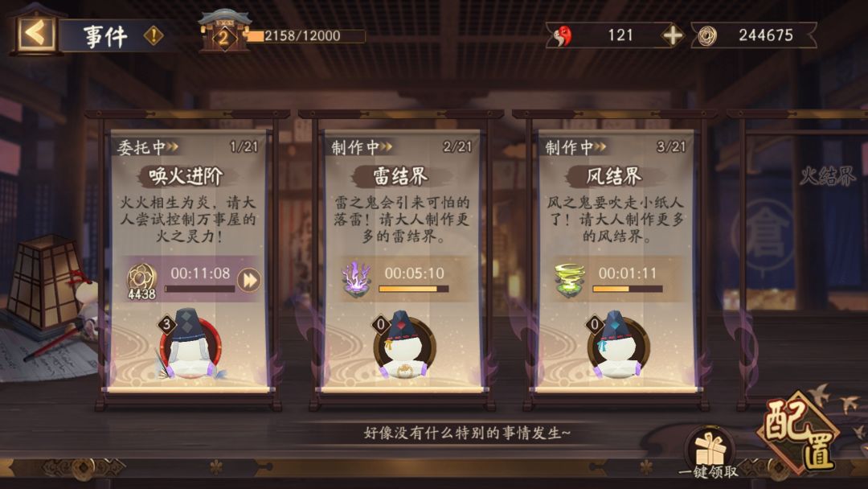Click the red daruma currency icon
868x489 pixels.
563,36
